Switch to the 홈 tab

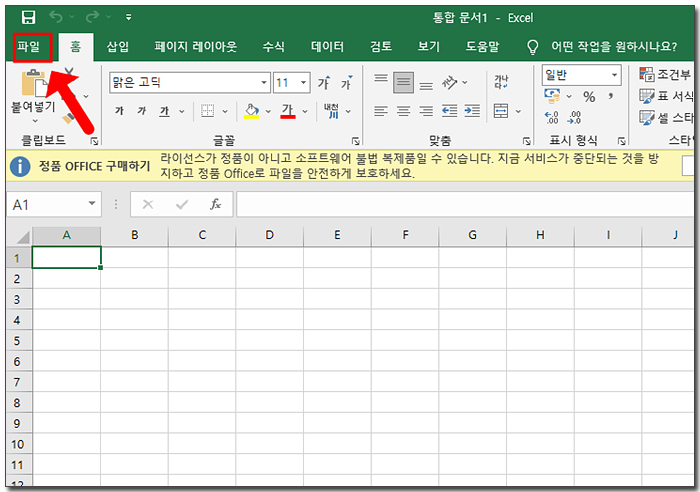(76, 47)
